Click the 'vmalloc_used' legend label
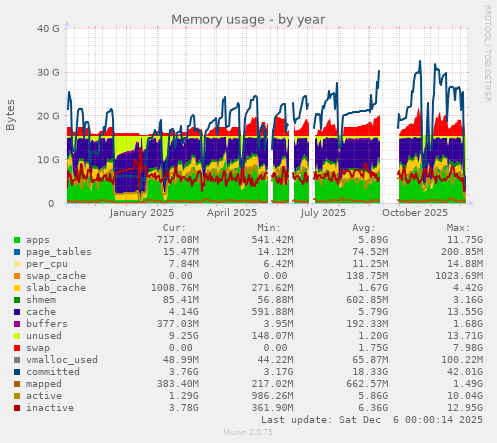497x443 pixels. (x=62, y=360)
